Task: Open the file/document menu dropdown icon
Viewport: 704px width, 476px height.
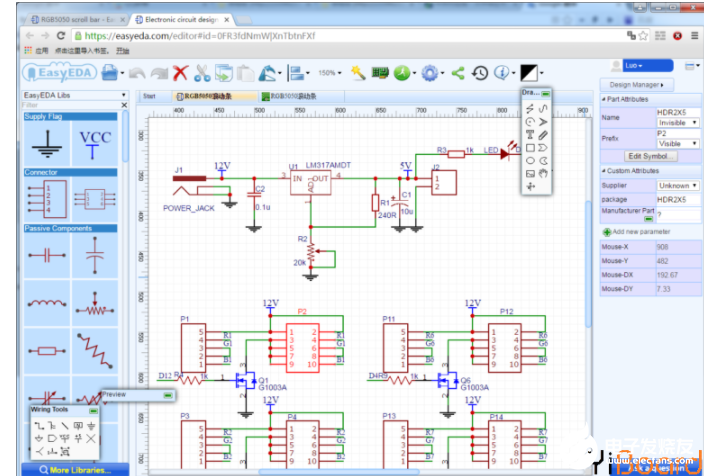Action: pos(112,73)
